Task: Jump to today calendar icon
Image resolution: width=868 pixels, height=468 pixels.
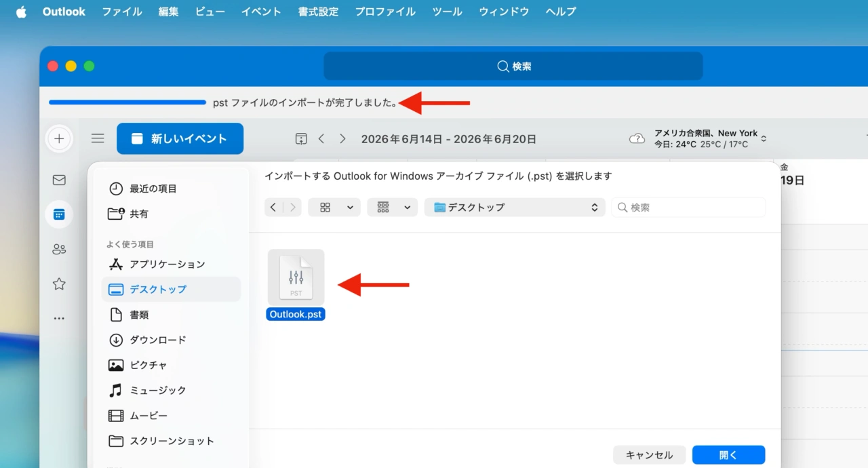Action: pyautogui.click(x=301, y=138)
